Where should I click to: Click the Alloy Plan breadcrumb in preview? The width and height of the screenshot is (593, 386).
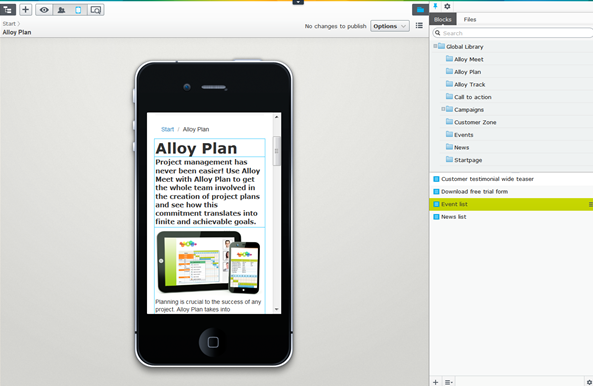196,129
